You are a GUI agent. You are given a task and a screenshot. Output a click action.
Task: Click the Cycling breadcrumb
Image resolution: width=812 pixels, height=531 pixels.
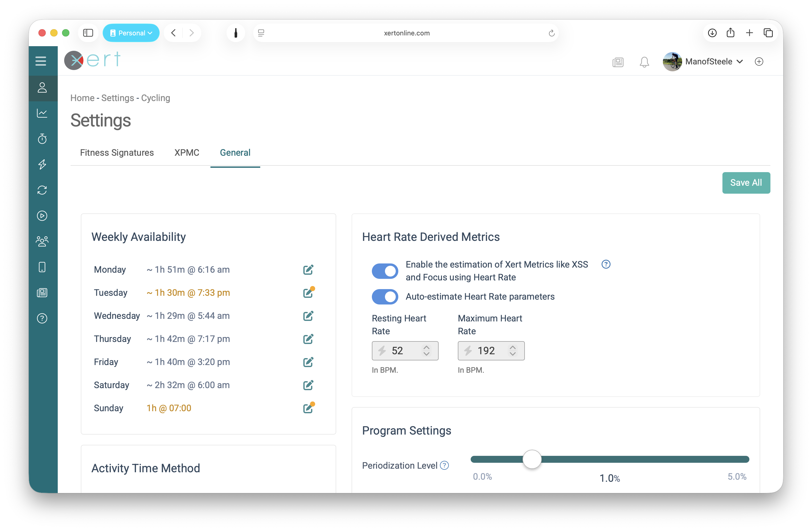click(156, 98)
